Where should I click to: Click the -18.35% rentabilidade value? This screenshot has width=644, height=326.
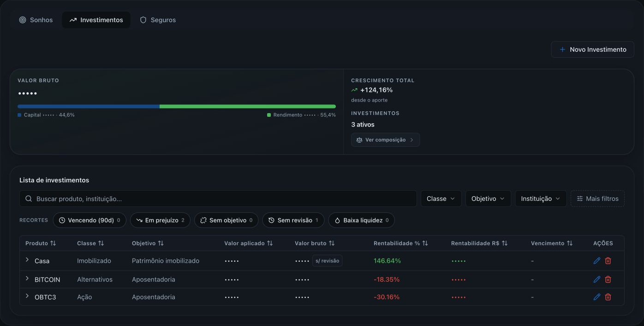click(x=387, y=279)
